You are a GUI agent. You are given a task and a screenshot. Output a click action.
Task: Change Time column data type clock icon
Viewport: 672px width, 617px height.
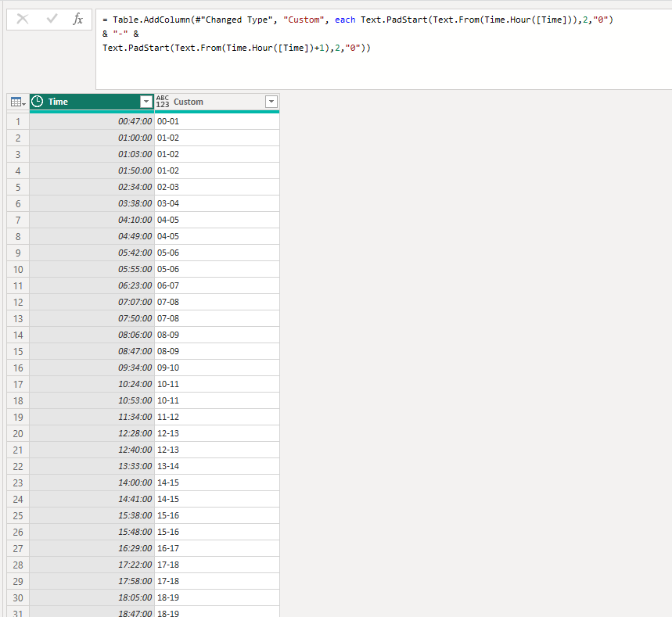38,102
